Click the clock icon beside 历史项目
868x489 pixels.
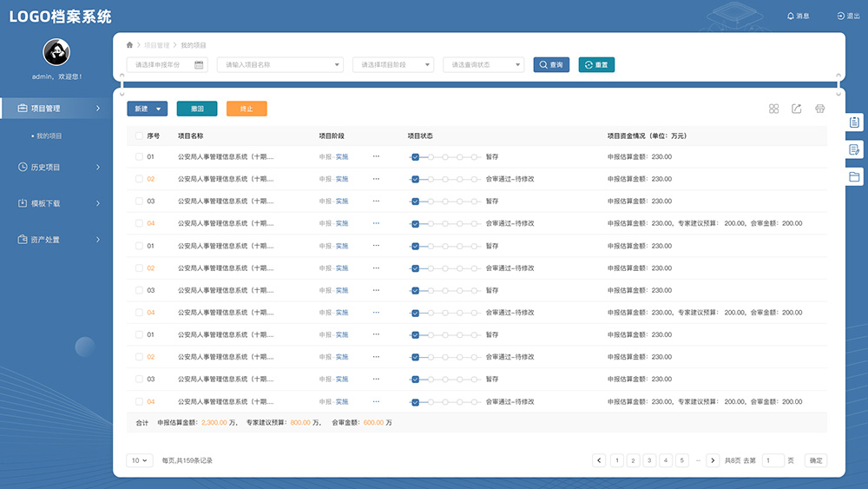click(x=23, y=167)
